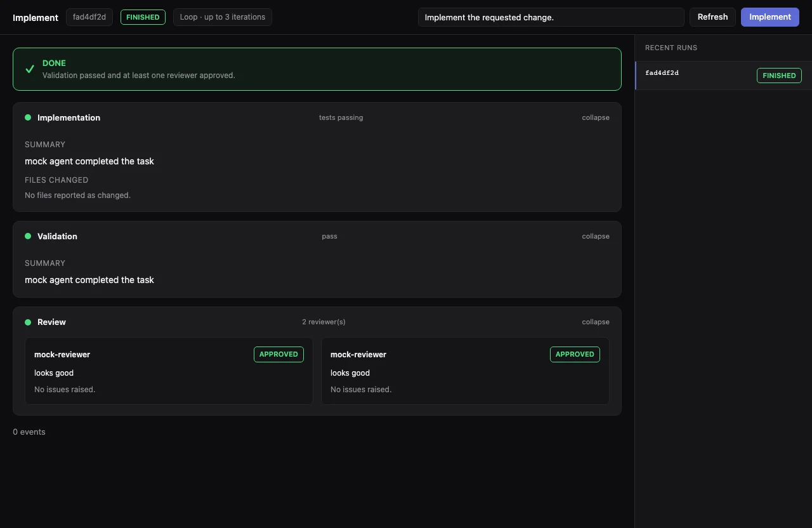Open run fad4df2d in Recent Runs

(x=723, y=76)
